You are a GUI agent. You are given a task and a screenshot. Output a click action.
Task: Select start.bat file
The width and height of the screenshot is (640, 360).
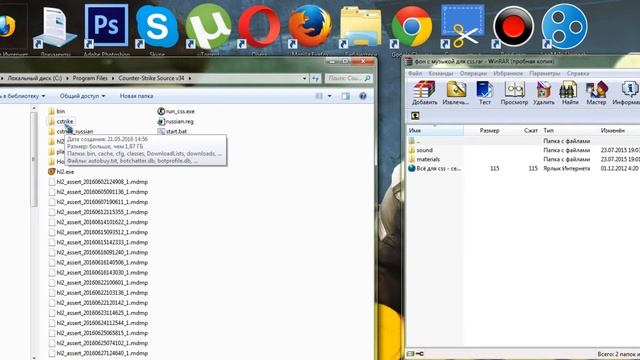[x=172, y=131]
